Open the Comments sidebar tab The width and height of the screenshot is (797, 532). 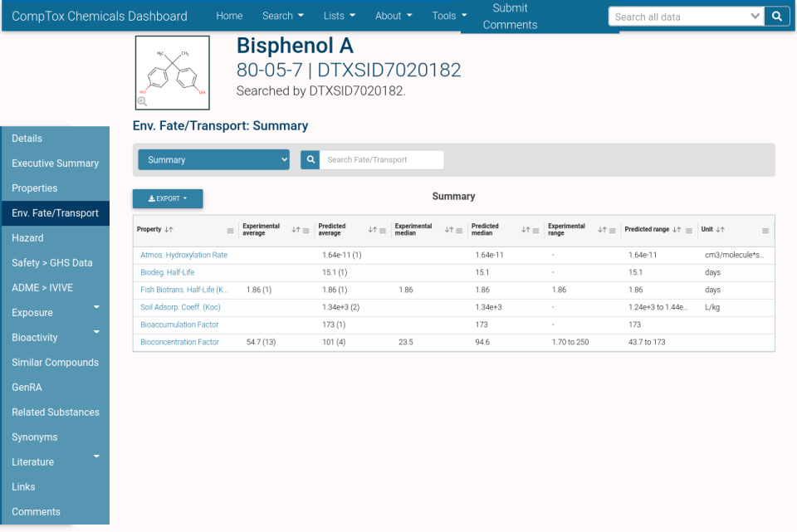tap(55, 512)
